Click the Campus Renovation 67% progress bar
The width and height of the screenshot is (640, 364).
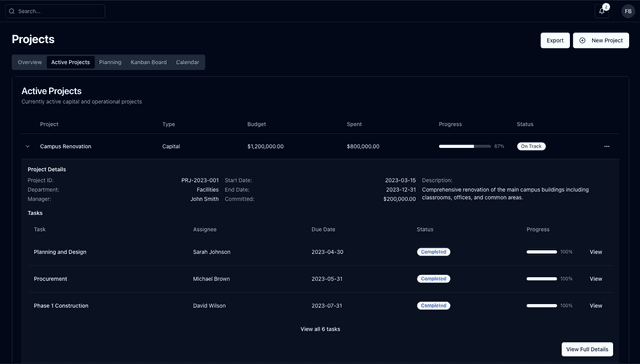[465, 146]
